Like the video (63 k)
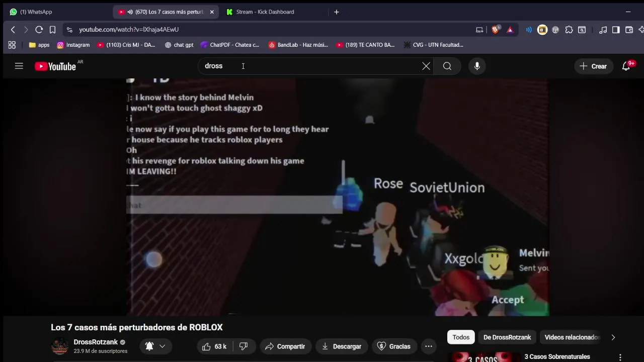 pyautogui.click(x=214, y=346)
